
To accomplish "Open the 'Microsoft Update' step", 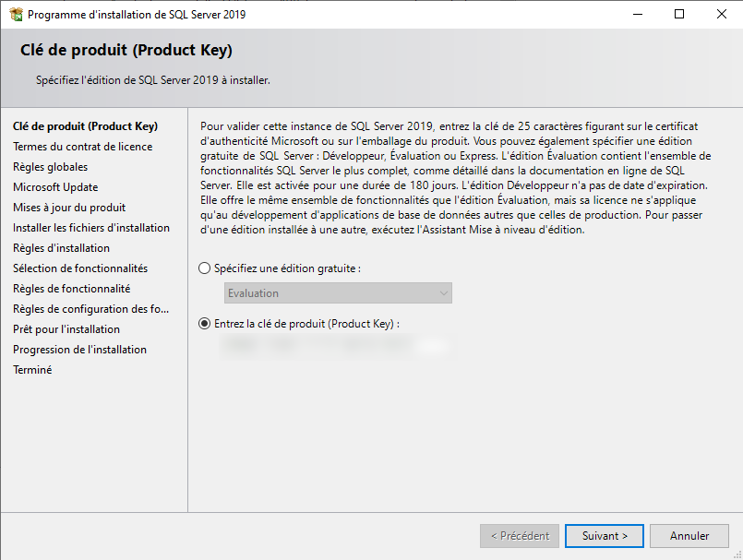I will pos(55,187).
